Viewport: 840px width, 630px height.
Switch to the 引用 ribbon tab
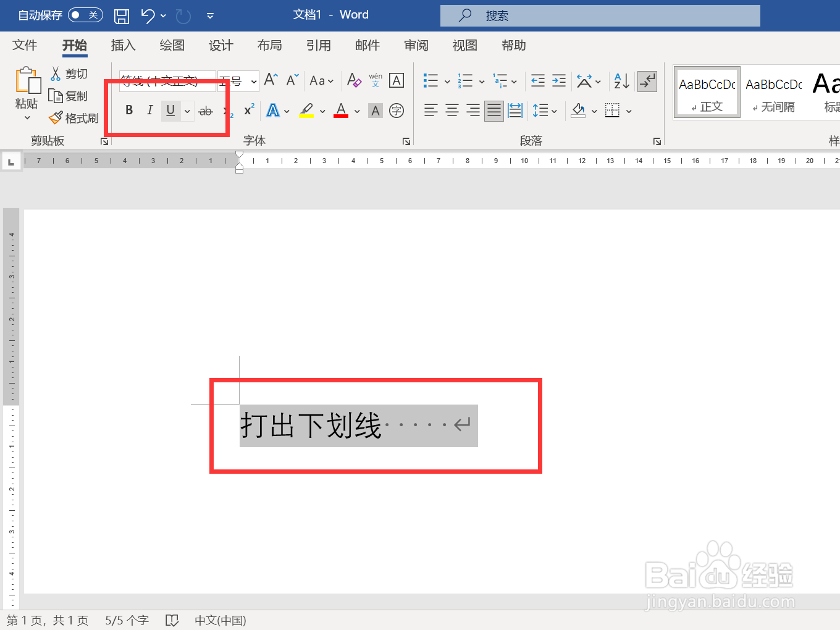[x=318, y=45]
